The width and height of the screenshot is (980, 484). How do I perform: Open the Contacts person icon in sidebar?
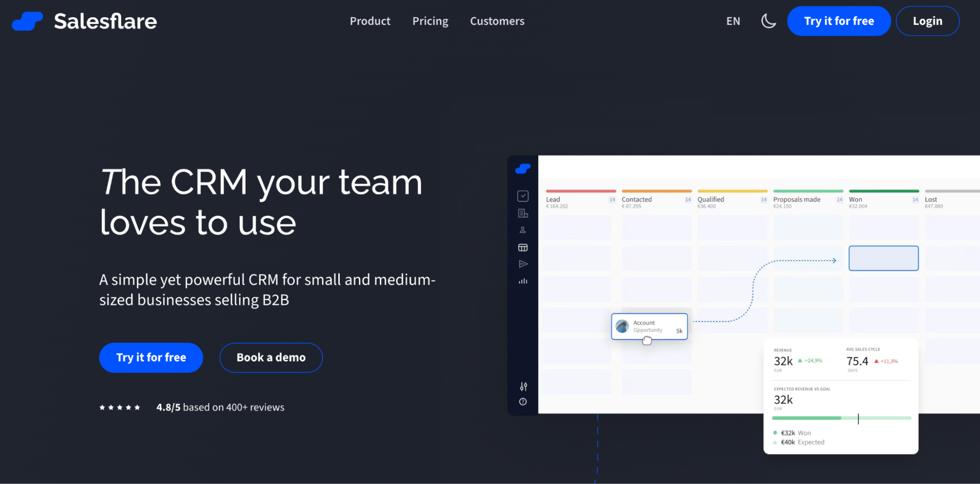tap(523, 230)
